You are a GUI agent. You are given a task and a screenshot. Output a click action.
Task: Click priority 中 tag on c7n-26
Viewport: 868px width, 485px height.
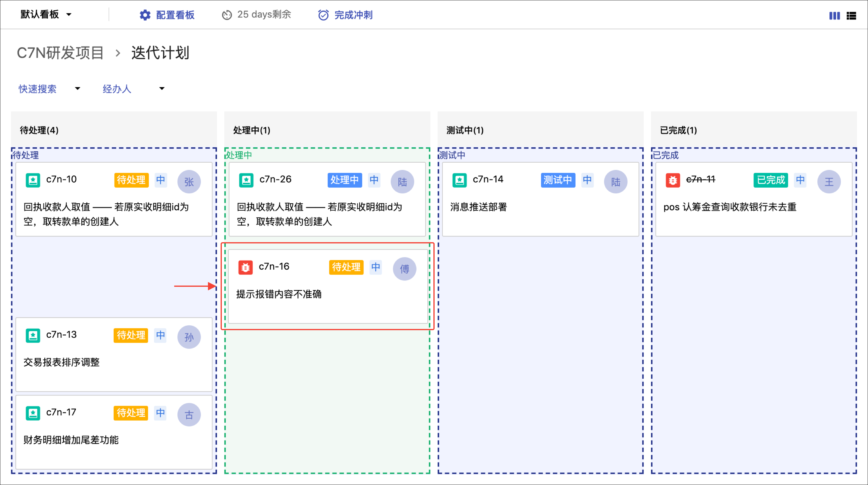374,180
